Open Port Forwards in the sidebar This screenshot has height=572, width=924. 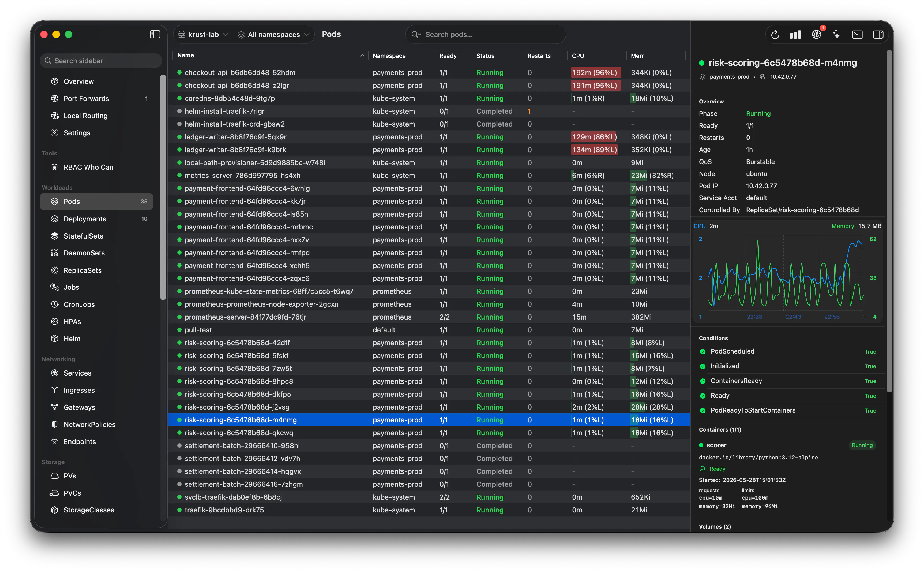pos(96,98)
